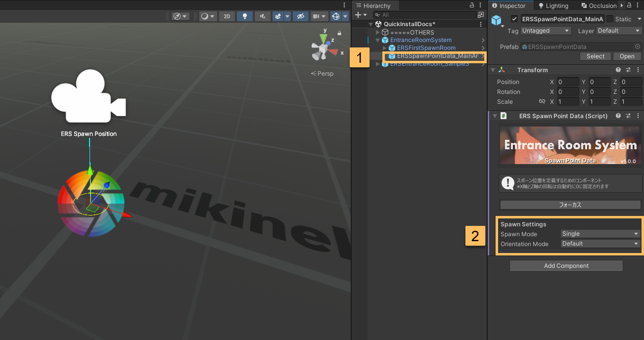Collapse the EntranceRoomSystem hierarchy item

tap(378, 40)
